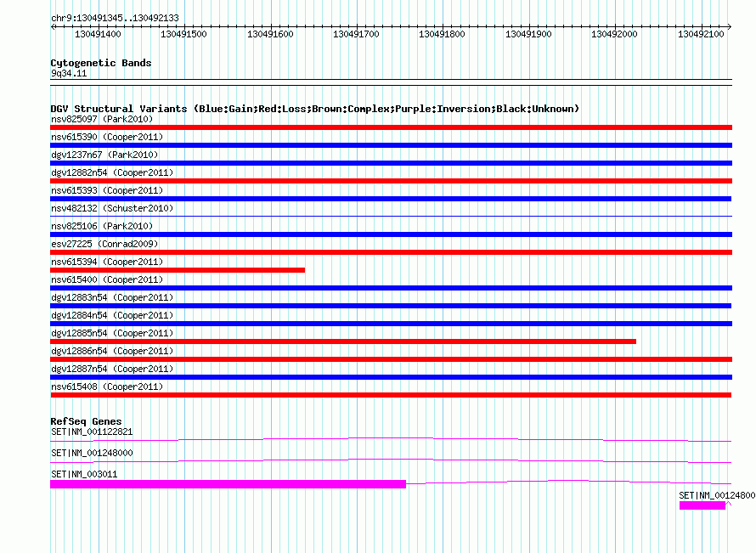Open the esv27225 (Conrad2009) variant label
Viewport: 756px width, 553px height.
click(104, 244)
